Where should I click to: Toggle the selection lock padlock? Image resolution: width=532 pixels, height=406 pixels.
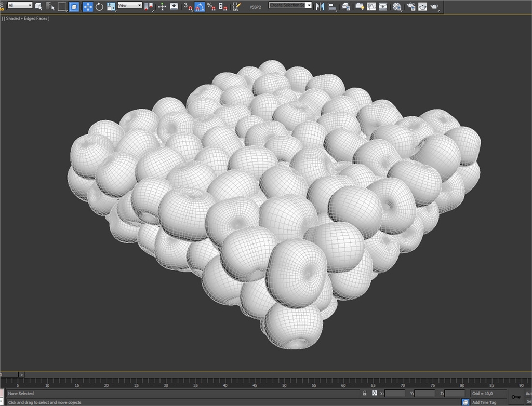tap(365, 394)
